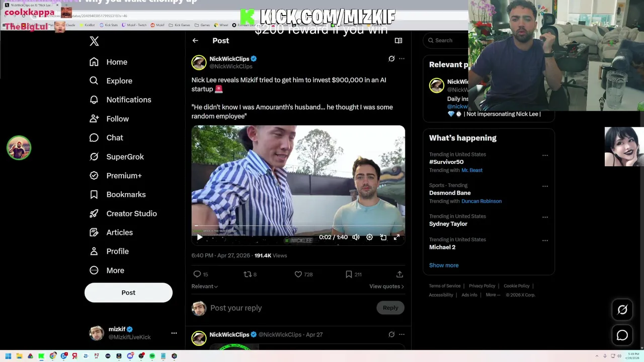This screenshot has height=362, width=644.
Task: Open the floating messages chat button
Action: pos(622,335)
